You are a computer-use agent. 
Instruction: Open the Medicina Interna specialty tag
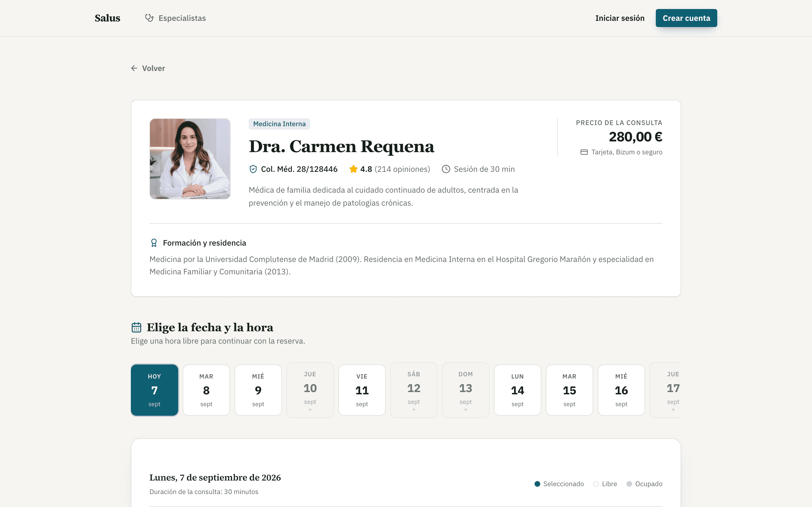pos(279,124)
